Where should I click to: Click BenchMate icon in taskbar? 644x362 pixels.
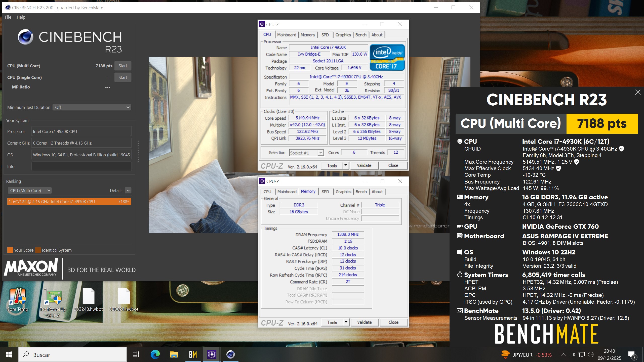coord(193,355)
